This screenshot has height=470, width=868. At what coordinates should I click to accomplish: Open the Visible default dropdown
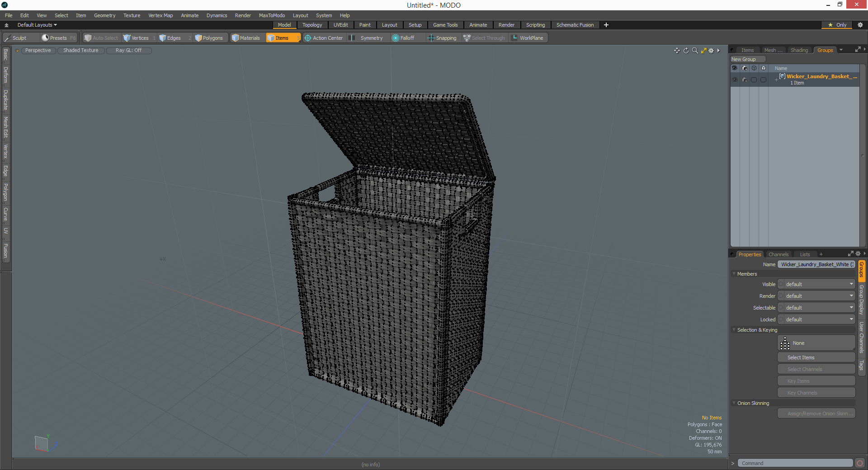click(x=819, y=284)
